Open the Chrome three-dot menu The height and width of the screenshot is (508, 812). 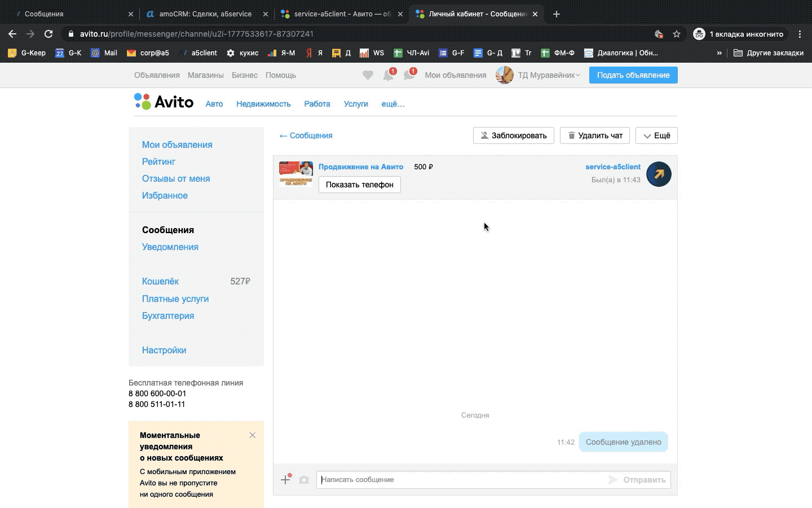(800, 34)
